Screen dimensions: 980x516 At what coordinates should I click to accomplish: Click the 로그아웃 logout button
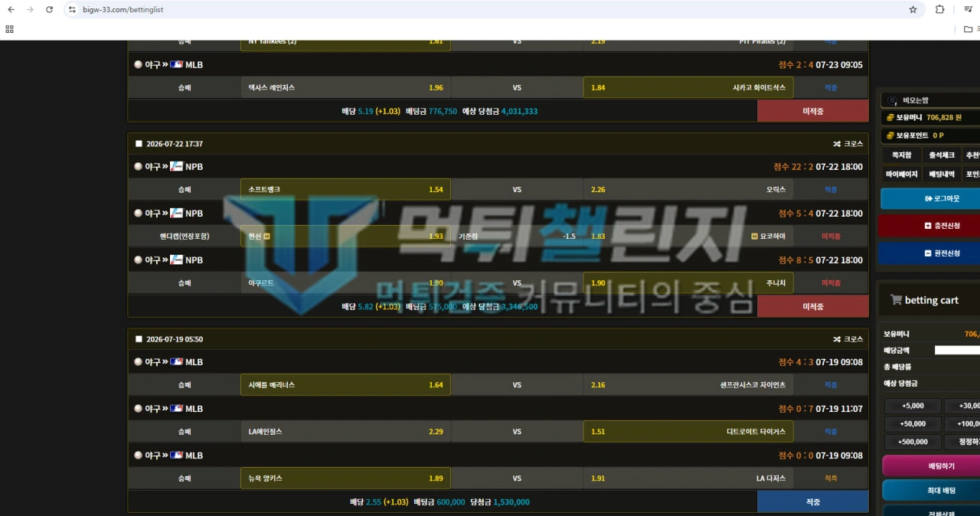coord(930,199)
